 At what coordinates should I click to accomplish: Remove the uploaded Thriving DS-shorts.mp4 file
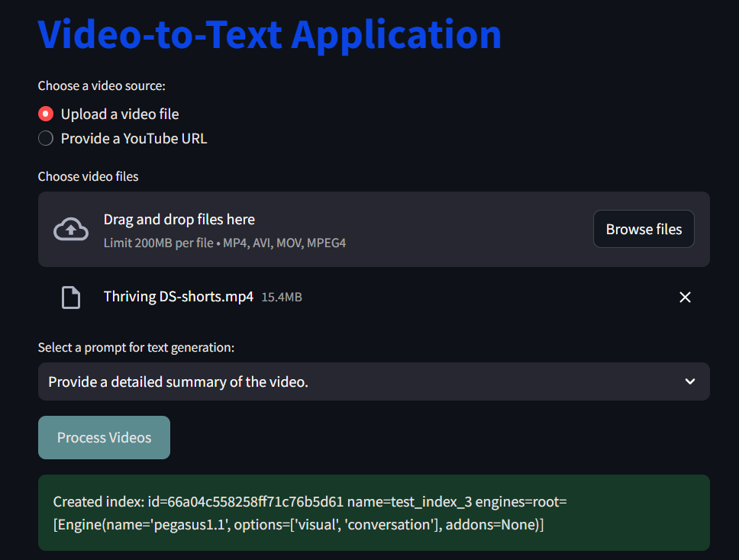[685, 298]
